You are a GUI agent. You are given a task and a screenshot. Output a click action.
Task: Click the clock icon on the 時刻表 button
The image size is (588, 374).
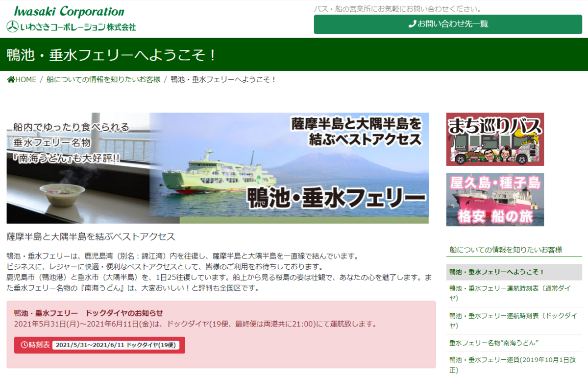click(24, 345)
